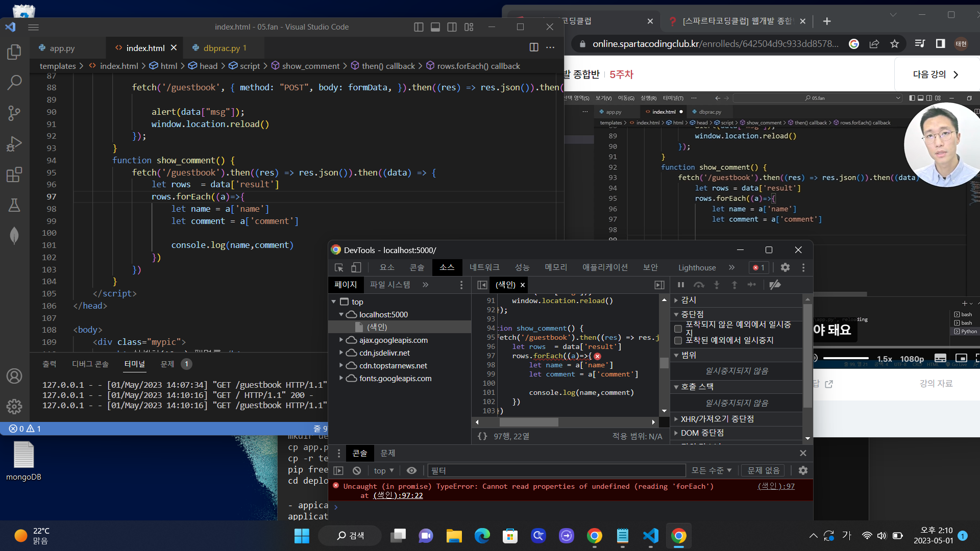This screenshot has height=551, width=980.
Task: Open File Explorer from the taskbar
Action: pyautogui.click(x=454, y=536)
